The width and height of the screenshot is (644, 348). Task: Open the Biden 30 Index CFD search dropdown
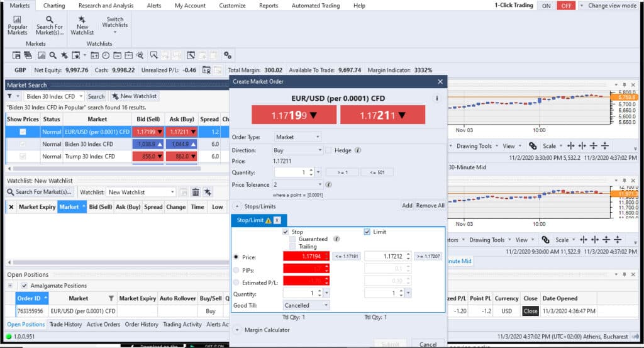click(81, 96)
